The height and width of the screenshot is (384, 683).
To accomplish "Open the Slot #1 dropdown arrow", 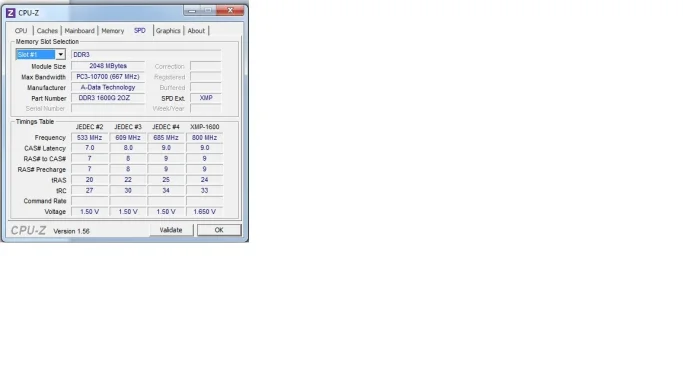I will 61,54.
